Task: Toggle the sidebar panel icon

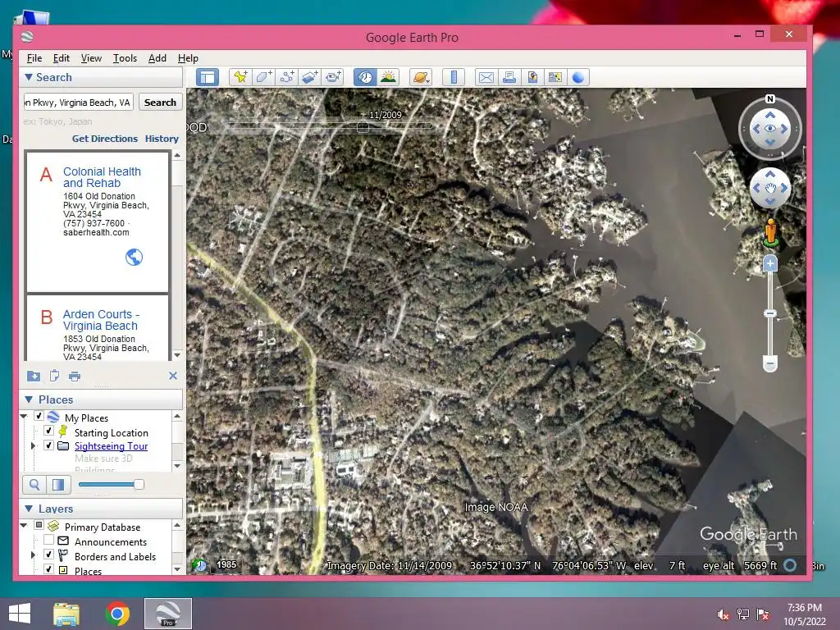Action: coord(208,77)
